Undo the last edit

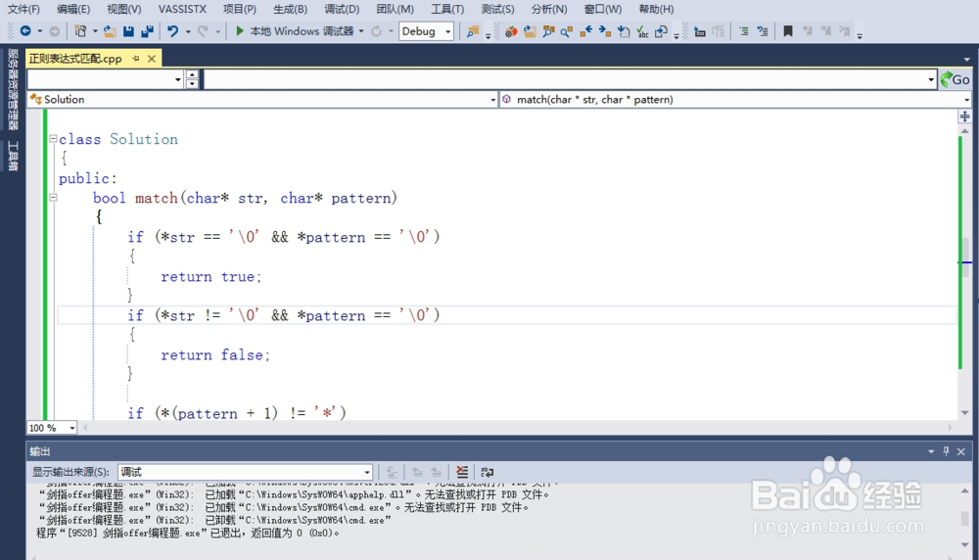coord(172,30)
